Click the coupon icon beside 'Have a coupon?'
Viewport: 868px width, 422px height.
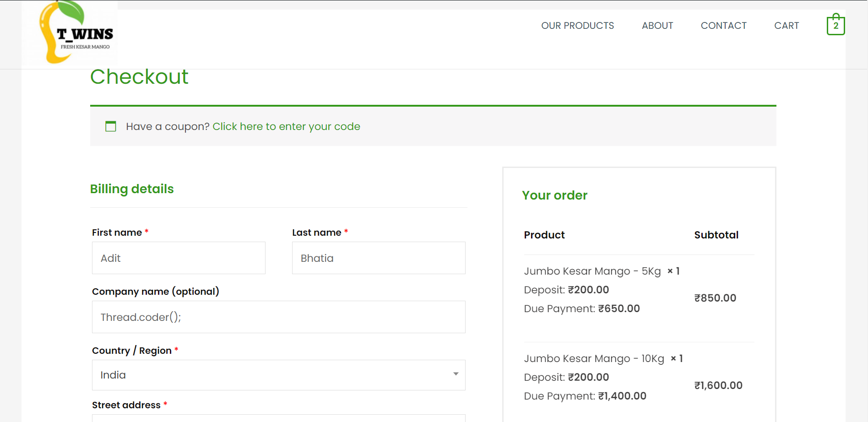[x=111, y=126]
